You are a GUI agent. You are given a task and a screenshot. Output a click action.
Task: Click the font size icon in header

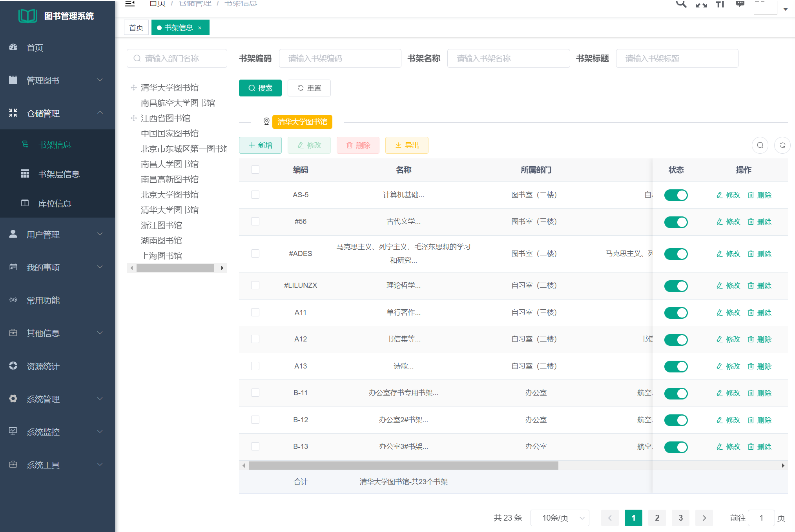click(x=720, y=4)
